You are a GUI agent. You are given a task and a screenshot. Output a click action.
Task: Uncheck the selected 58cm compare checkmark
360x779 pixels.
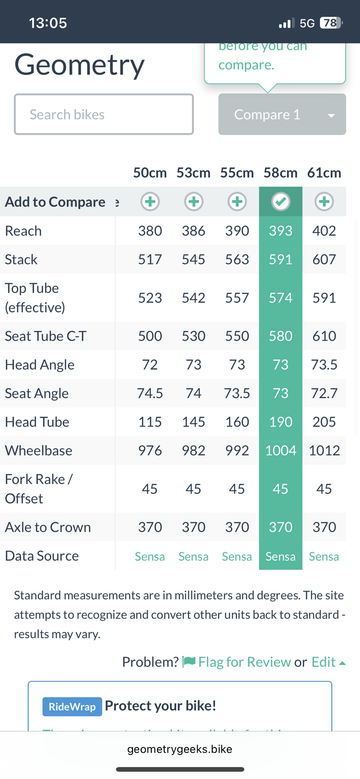[281, 202]
